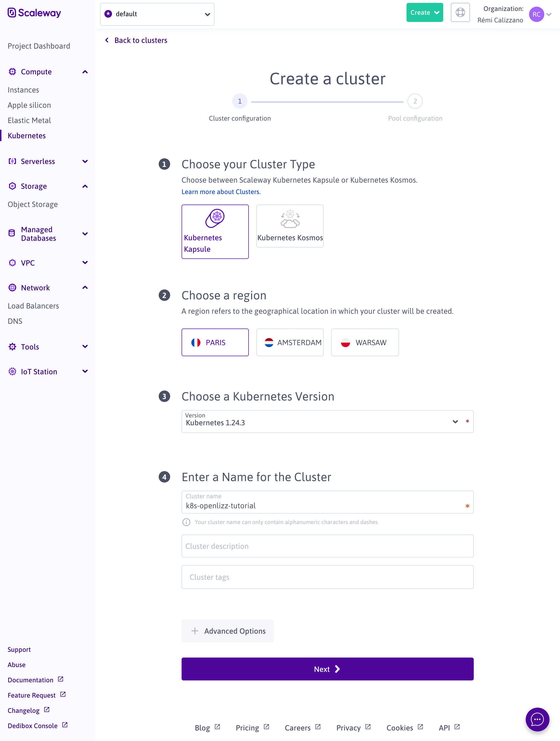The width and height of the screenshot is (560, 741).
Task: Select the Warsaw region option
Action: coord(365,342)
